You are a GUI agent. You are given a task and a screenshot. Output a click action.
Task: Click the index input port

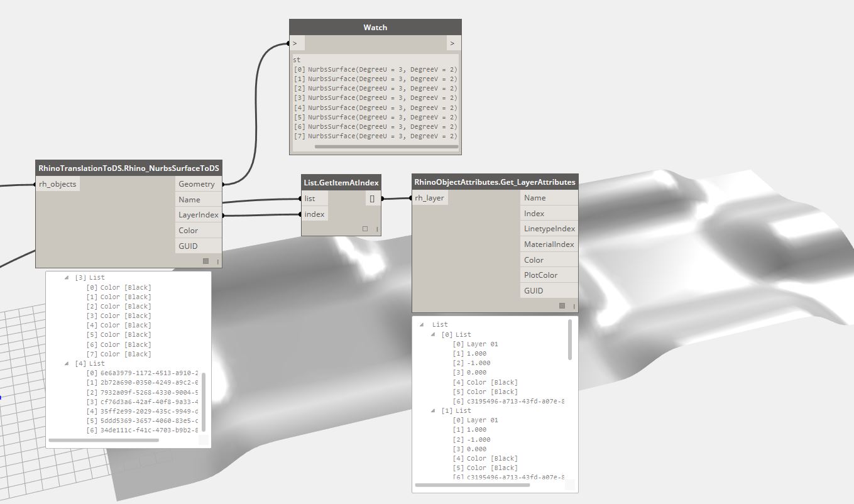tap(315, 214)
